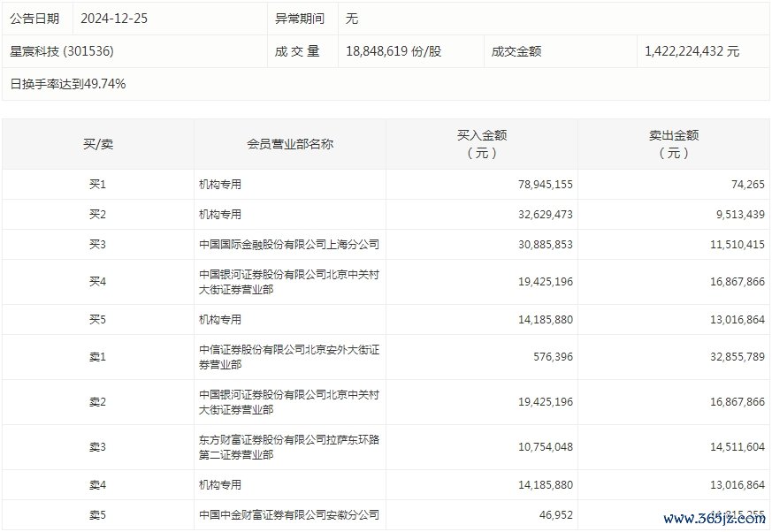Click the 成交量 label

click(x=297, y=51)
